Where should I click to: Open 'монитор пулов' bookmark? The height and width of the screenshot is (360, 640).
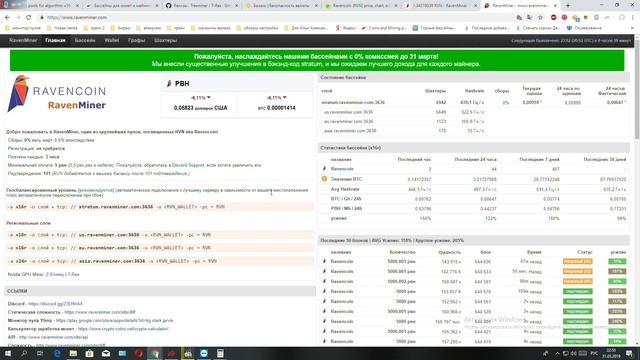click(23, 28)
